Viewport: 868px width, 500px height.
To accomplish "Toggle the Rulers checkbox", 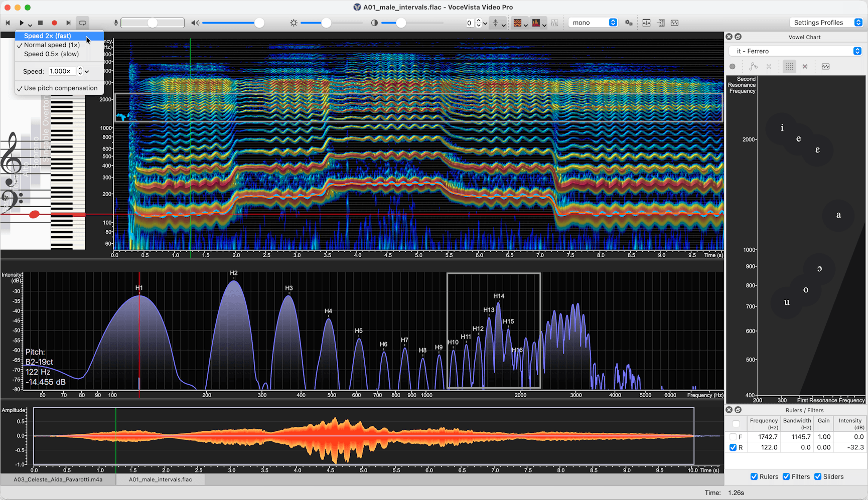I will point(754,476).
